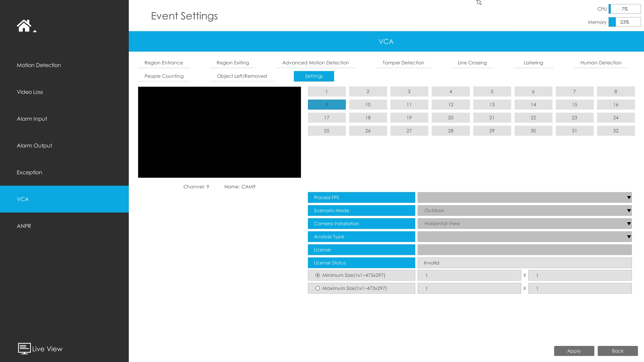Screen dimensions: 644x362
Task: Go to Motion Detection in sidebar
Action: [x=39, y=65]
